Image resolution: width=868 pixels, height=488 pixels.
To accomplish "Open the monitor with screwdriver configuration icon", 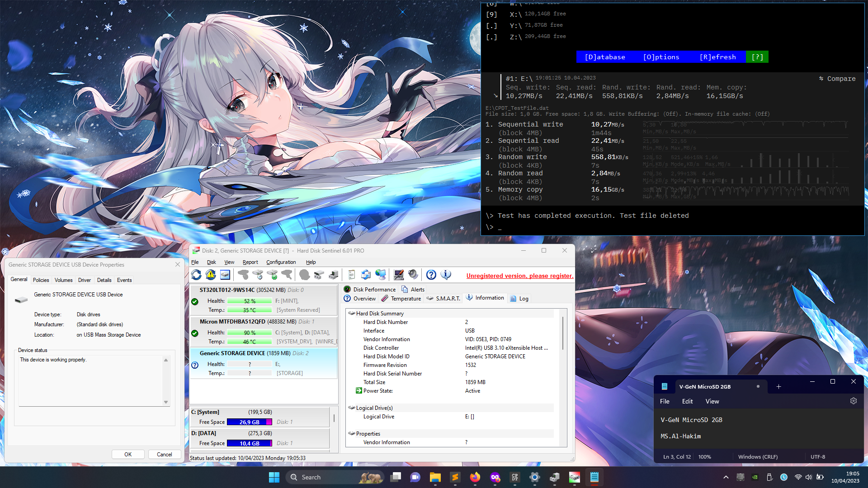I will pyautogui.click(x=399, y=275).
